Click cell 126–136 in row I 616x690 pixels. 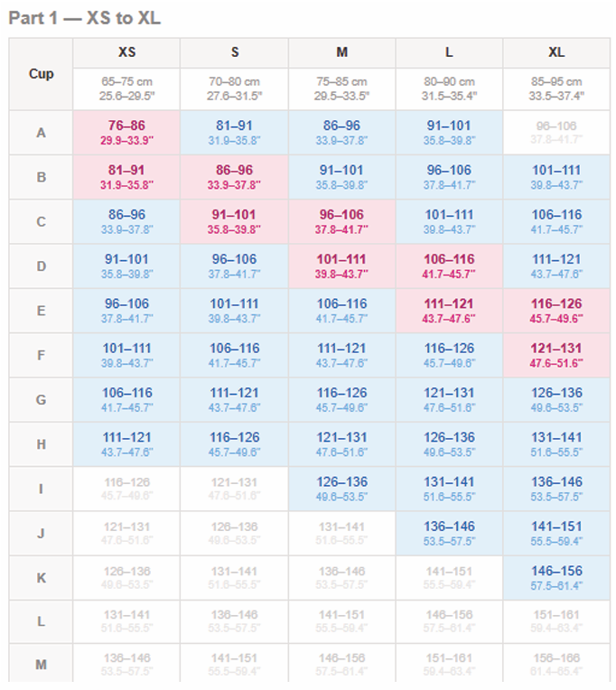(x=341, y=489)
